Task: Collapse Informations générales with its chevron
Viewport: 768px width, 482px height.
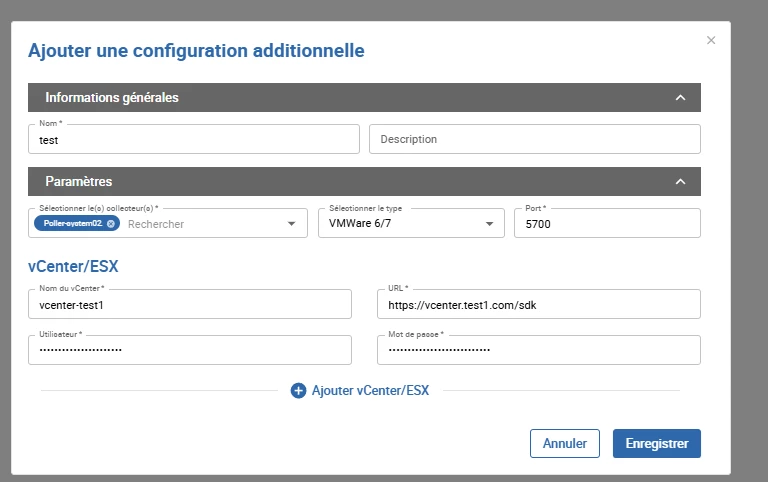Action: click(x=680, y=98)
